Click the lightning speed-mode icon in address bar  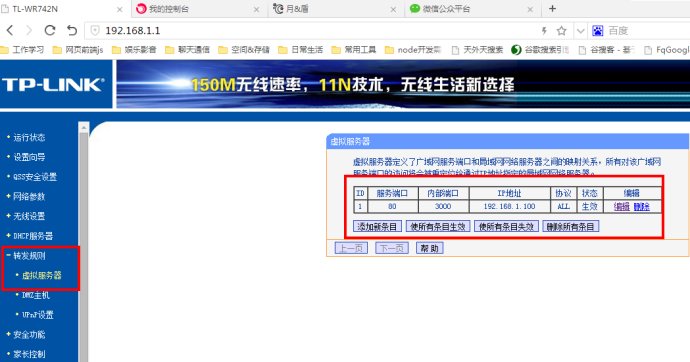(x=544, y=30)
